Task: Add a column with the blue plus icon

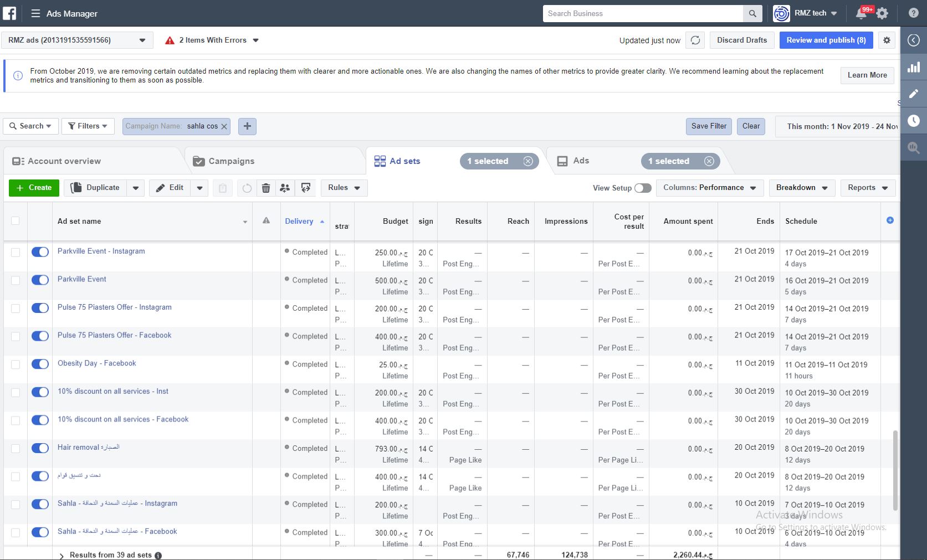Action: pos(890,220)
